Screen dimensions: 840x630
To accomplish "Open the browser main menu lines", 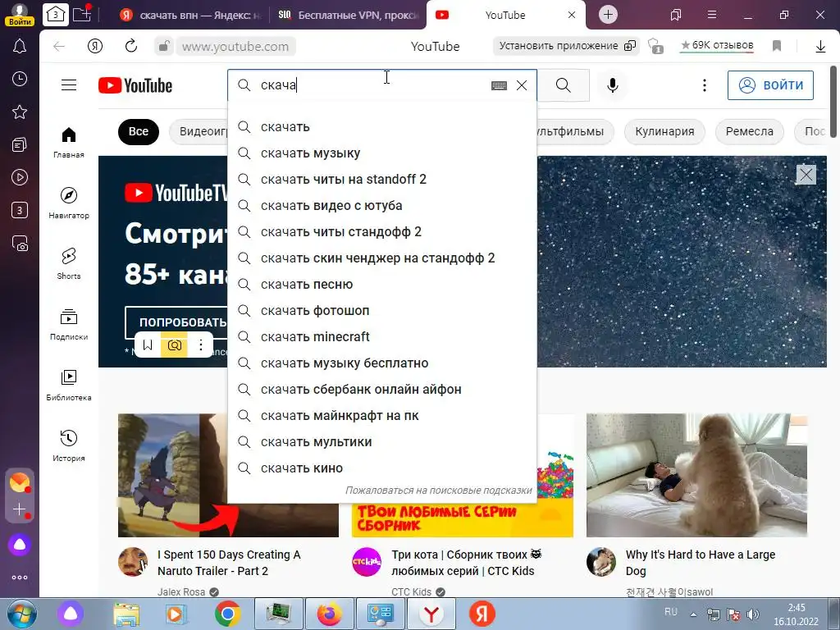I will pos(711,15).
